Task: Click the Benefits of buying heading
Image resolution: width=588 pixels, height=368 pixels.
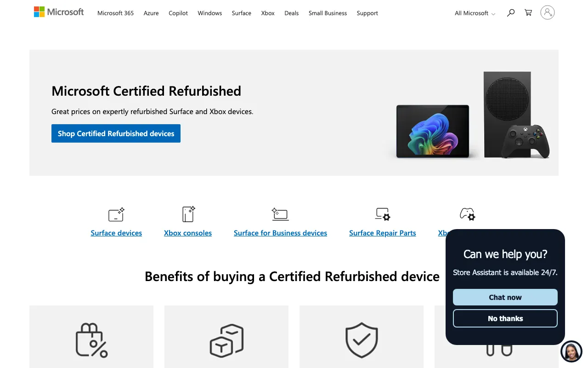Action: (292, 276)
